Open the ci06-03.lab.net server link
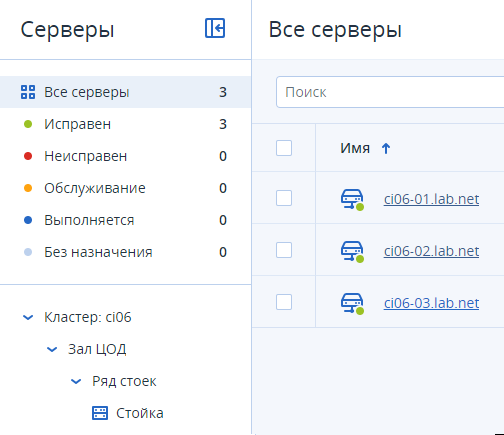504x435 pixels. (x=431, y=303)
